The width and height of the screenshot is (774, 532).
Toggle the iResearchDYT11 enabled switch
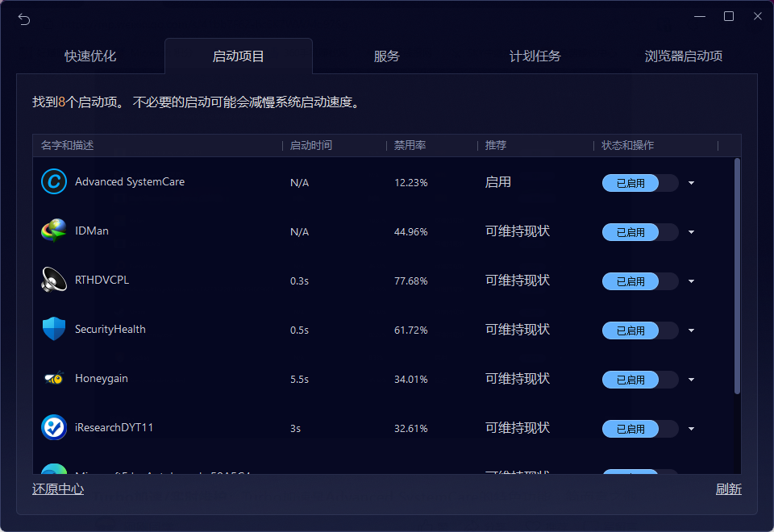(640, 429)
